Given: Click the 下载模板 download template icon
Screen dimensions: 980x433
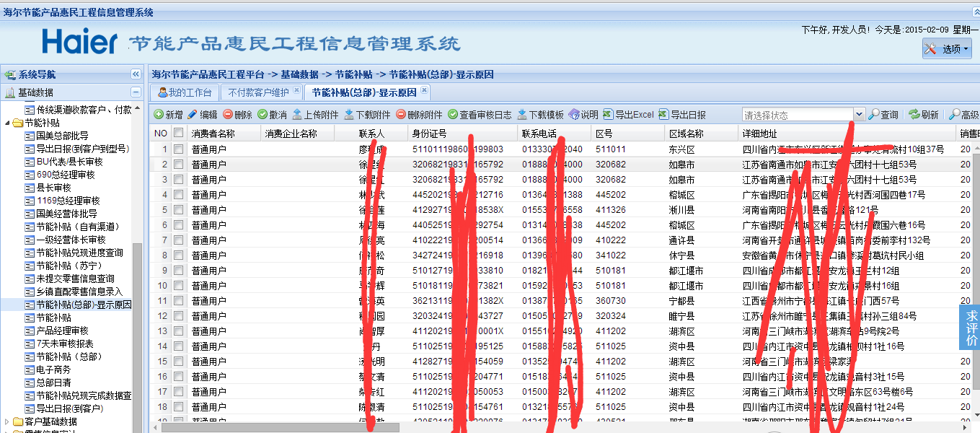Looking at the screenshot, I should point(522,115).
